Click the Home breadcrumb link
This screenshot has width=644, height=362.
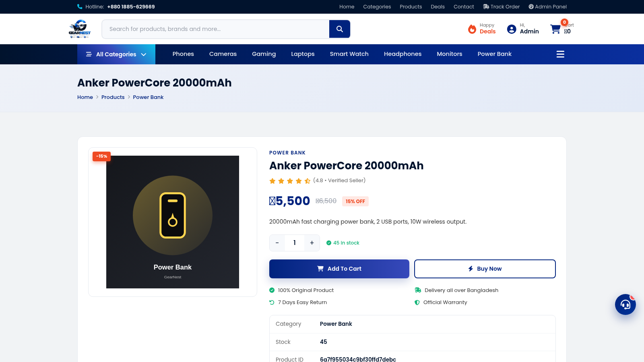(x=85, y=97)
